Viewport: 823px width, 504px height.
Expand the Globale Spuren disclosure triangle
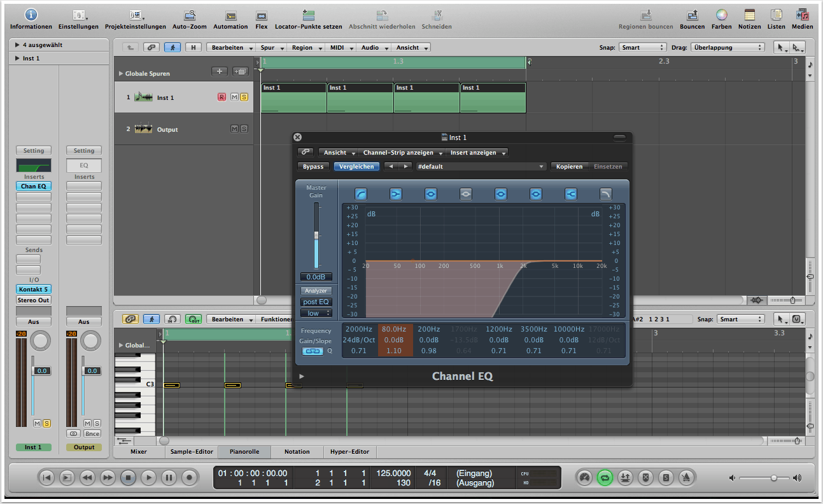coord(121,74)
